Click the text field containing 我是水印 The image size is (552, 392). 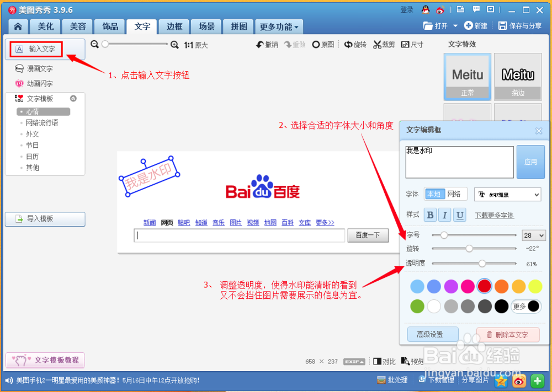[x=459, y=162]
